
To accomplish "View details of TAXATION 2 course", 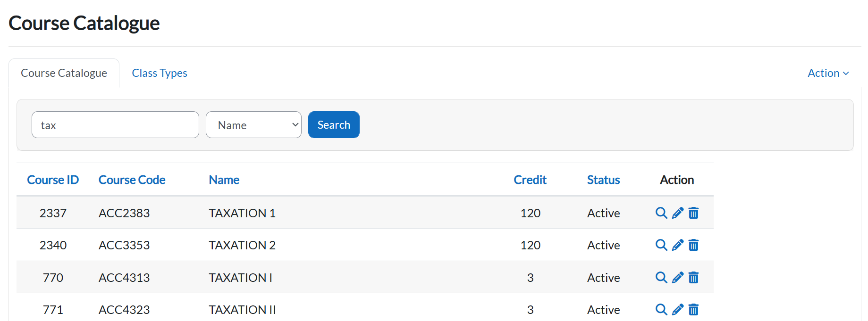I will coord(661,245).
